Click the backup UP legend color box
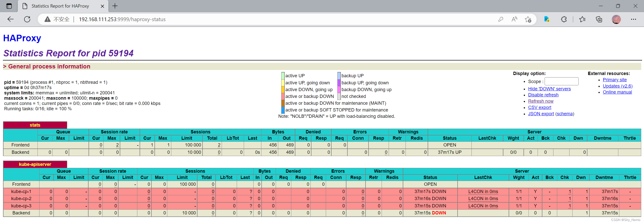This screenshot has width=644, height=224. point(339,76)
